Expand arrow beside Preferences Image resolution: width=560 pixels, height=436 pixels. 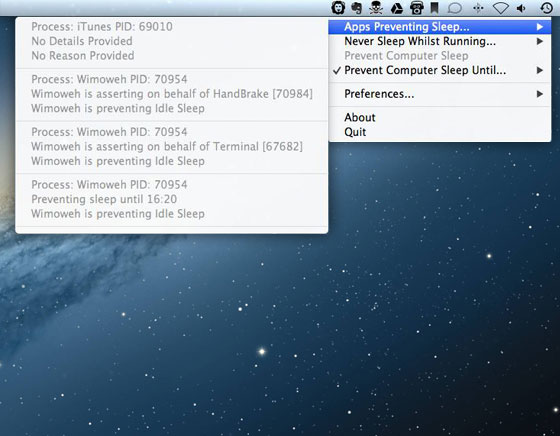540,94
